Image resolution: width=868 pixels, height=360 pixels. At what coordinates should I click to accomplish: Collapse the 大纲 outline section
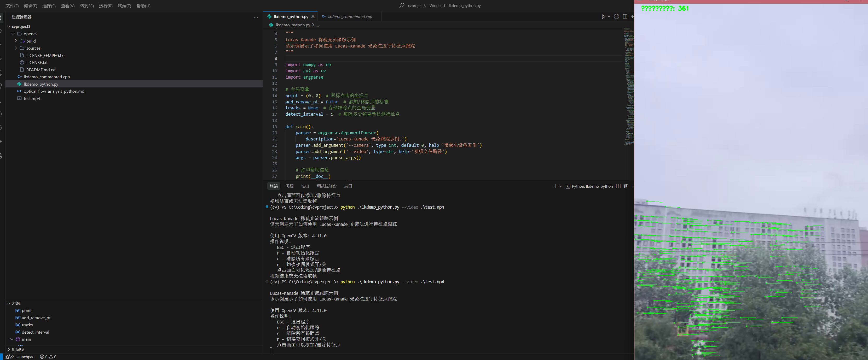point(15,303)
